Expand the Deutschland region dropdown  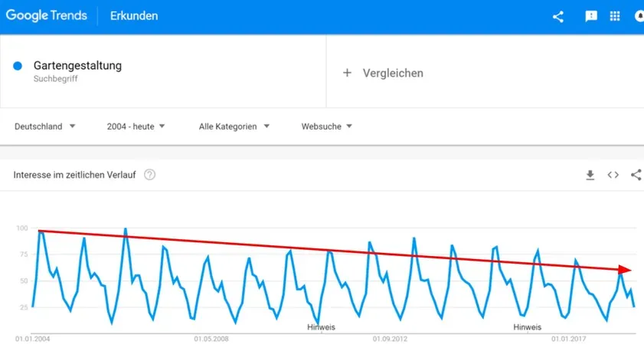click(x=44, y=126)
